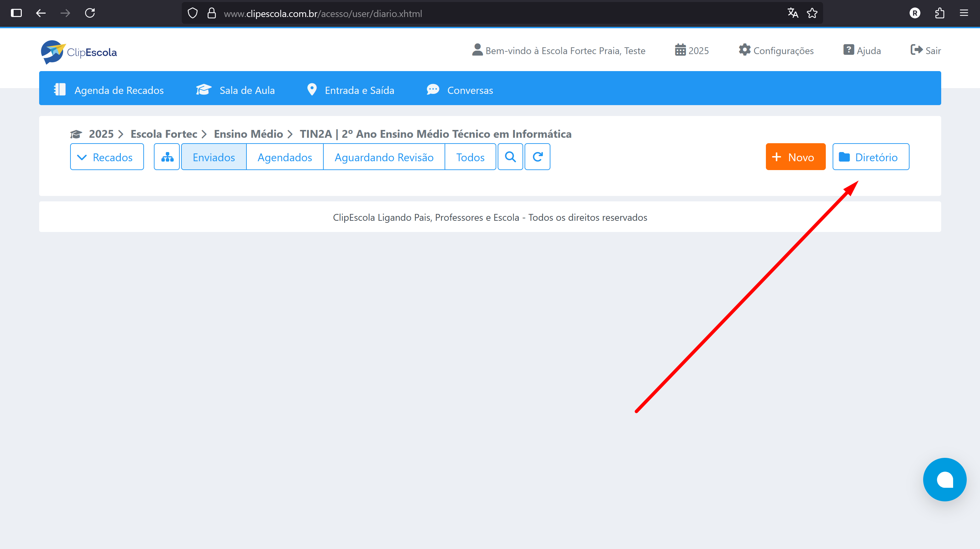Open Sala de Aula menu
The height and width of the screenshot is (549, 980).
[236, 90]
